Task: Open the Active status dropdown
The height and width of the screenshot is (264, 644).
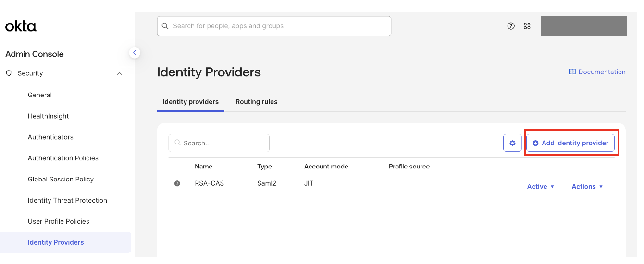Action: (x=541, y=187)
